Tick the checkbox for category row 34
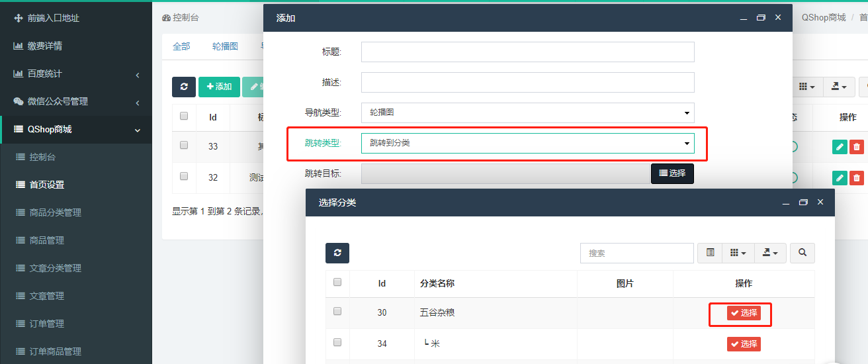 (x=337, y=342)
